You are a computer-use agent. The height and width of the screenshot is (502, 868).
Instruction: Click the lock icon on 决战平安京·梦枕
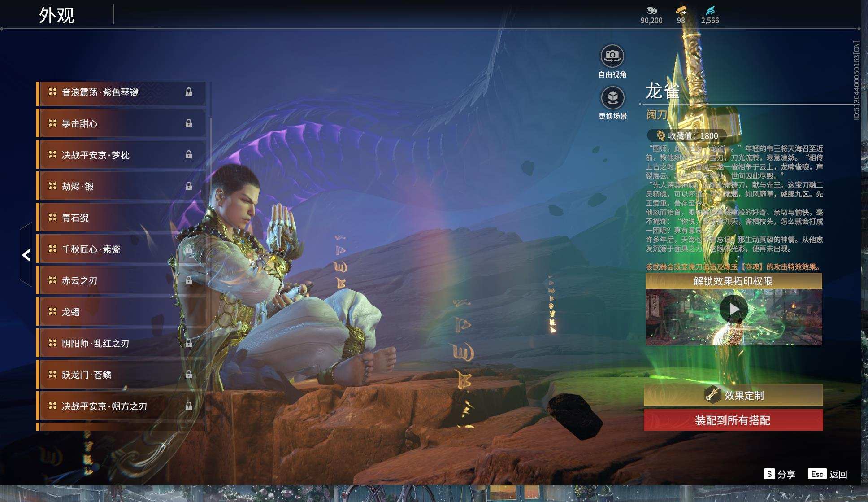tap(189, 155)
